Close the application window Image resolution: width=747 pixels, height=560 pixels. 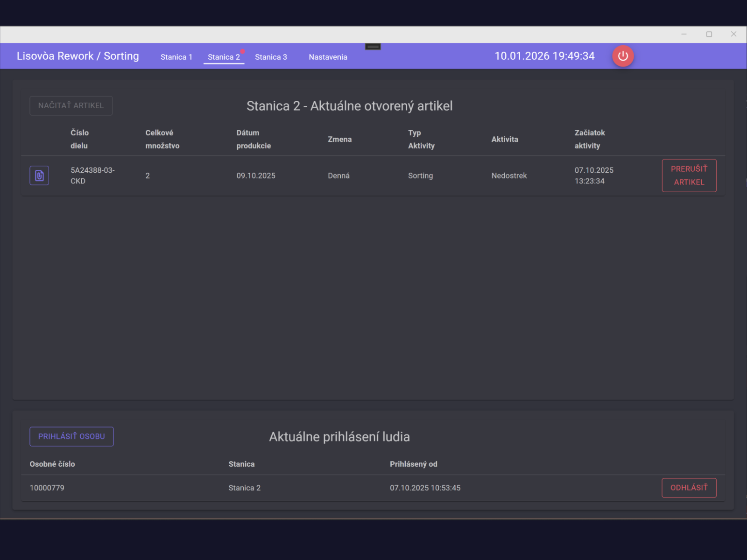733,34
